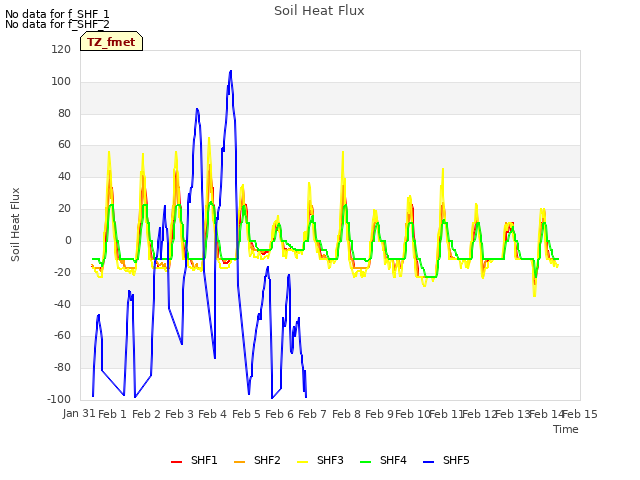
Task: Click the -60 y-axis tick label
Action: [x=62, y=336]
